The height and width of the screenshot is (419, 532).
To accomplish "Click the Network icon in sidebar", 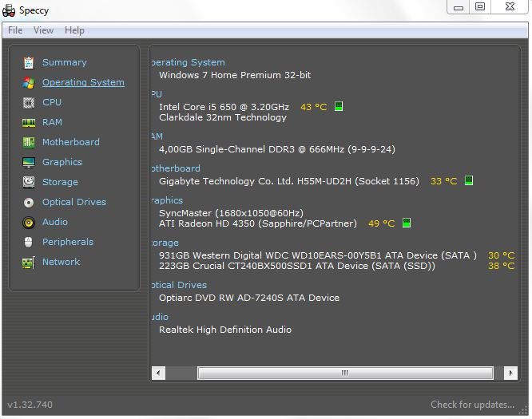I will click(29, 262).
